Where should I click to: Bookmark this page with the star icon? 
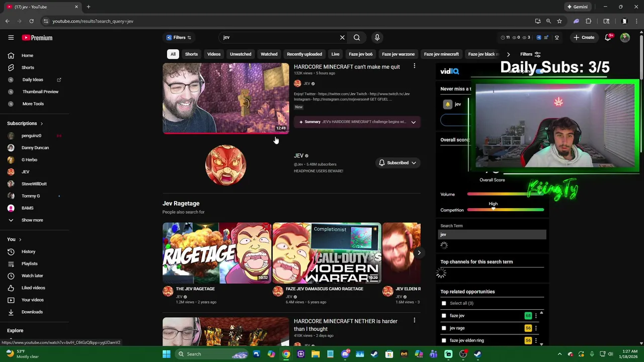coord(559,21)
